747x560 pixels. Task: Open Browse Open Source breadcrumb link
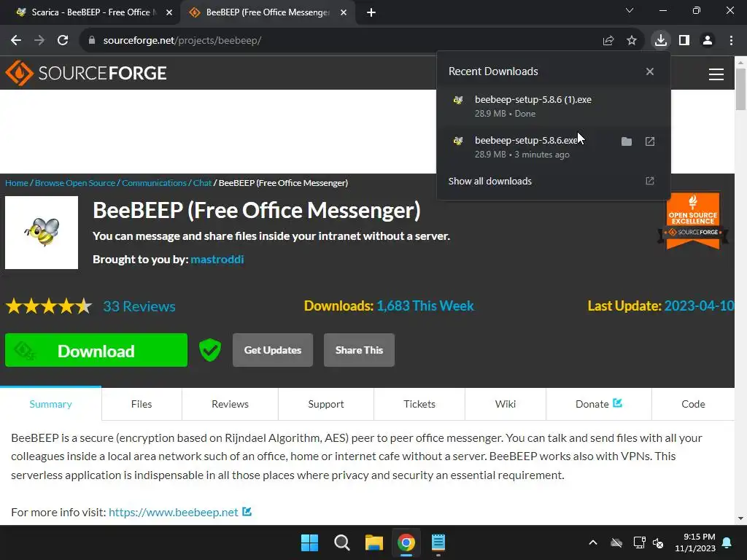tap(75, 183)
